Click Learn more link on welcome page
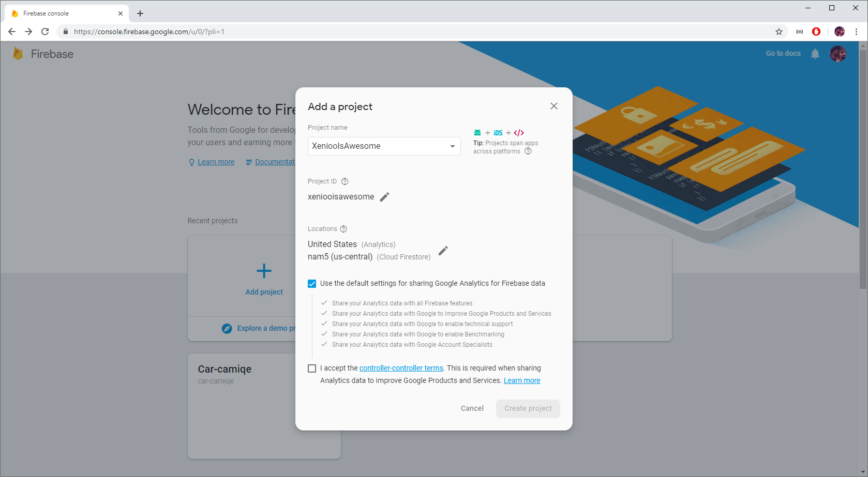This screenshot has width=868, height=477. [216, 162]
